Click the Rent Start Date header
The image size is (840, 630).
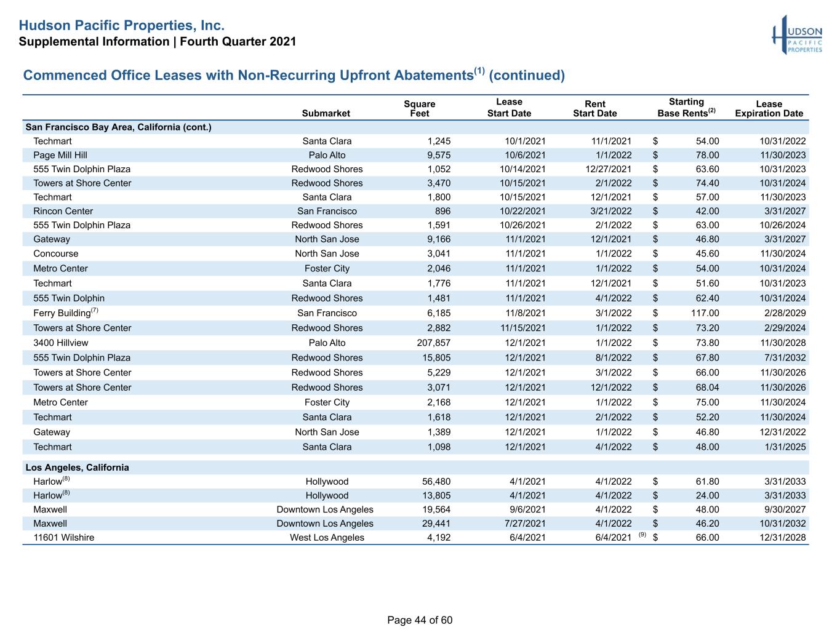[x=594, y=109]
